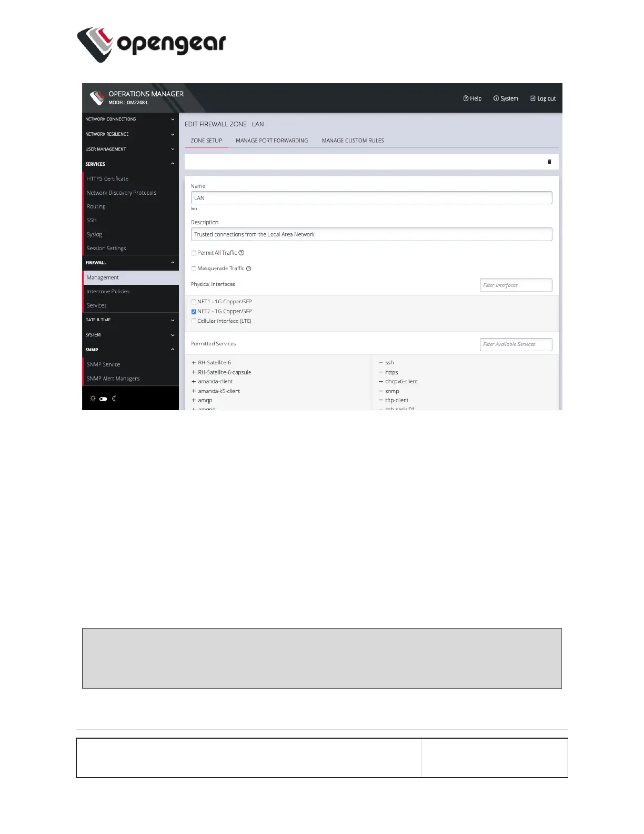Expand the System sidebar section

click(130, 335)
